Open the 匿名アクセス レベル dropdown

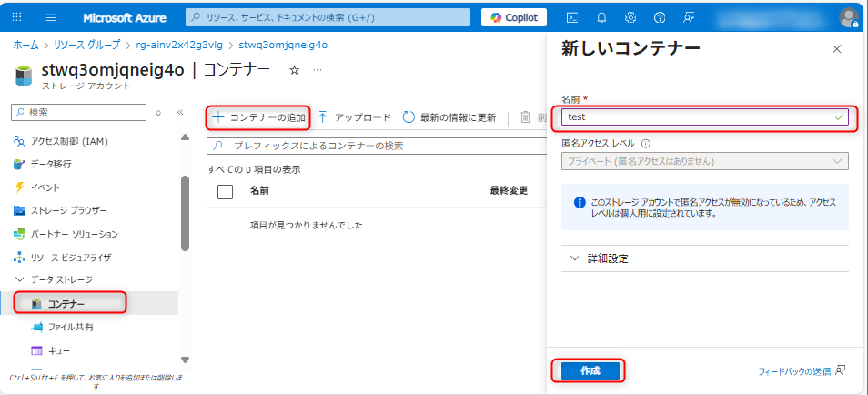(x=704, y=161)
